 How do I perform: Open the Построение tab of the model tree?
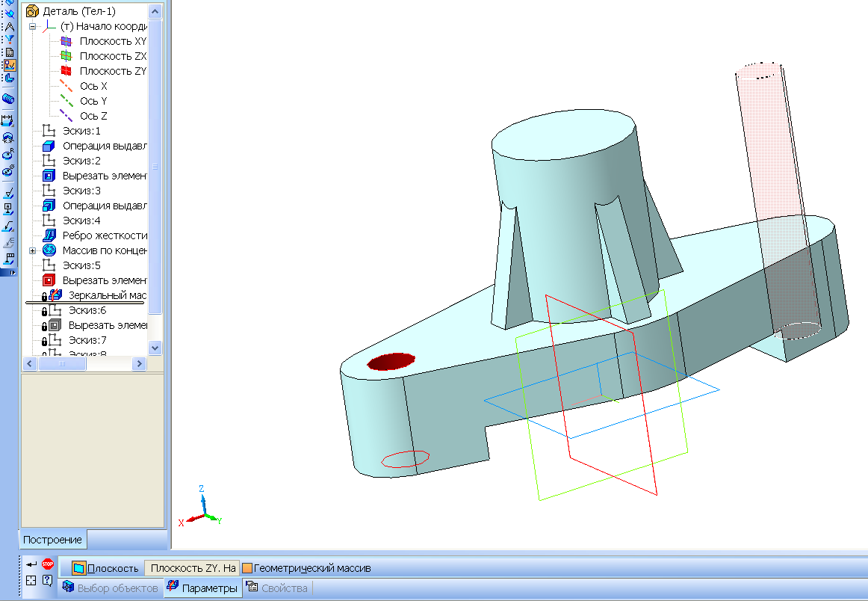52,540
